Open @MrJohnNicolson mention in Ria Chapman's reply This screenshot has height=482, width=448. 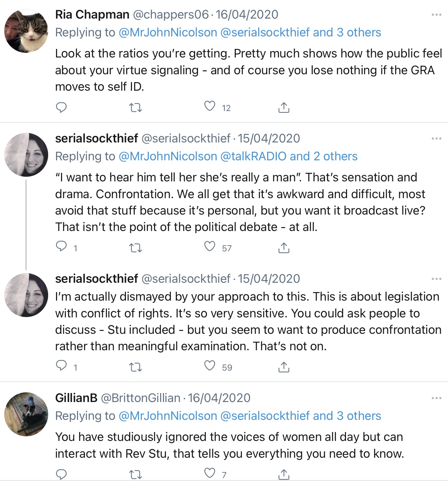click(x=168, y=32)
